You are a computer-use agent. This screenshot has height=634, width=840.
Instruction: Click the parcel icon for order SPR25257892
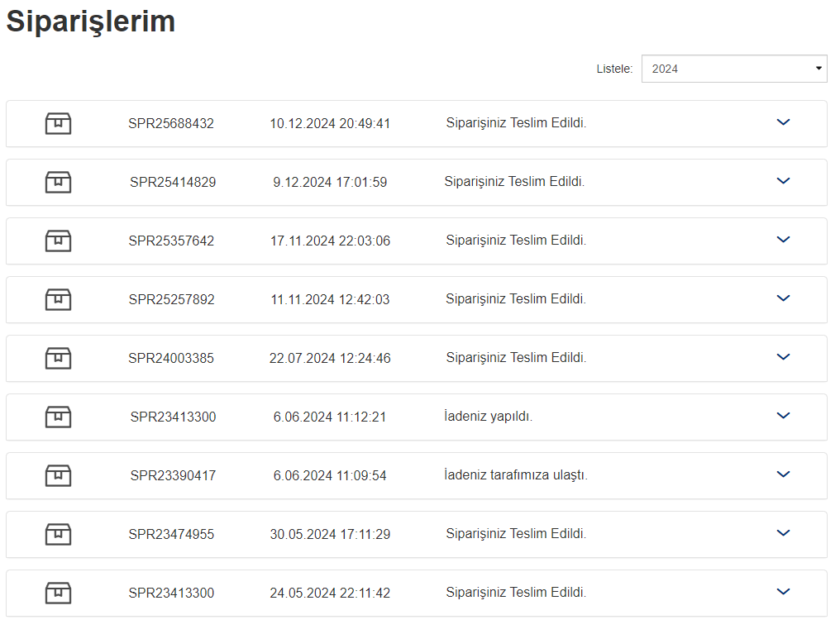click(x=58, y=299)
